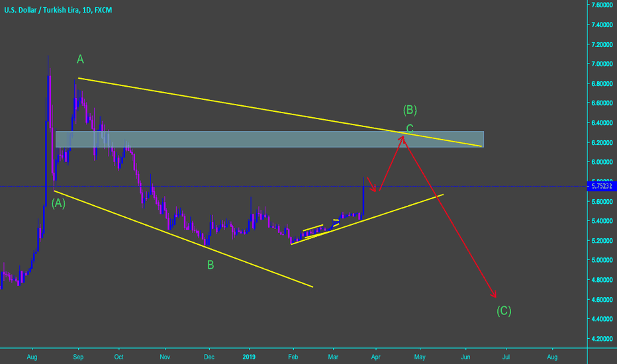
Task: Click the Jul label on the time axis
Action: pyautogui.click(x=506, y=357)
